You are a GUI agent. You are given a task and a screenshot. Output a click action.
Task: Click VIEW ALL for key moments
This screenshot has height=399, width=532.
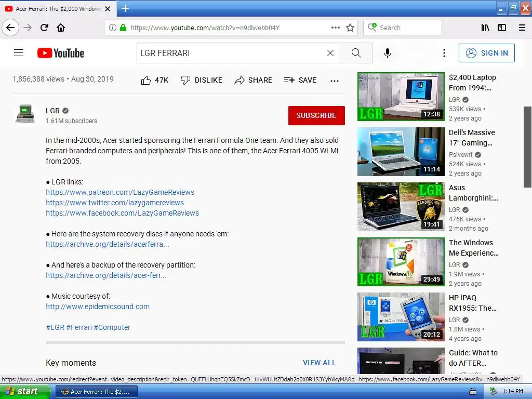pos(320,363)
